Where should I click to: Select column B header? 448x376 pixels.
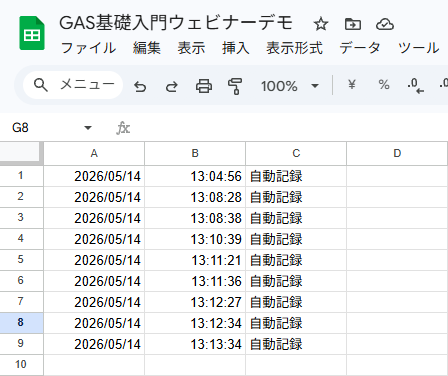195,153
